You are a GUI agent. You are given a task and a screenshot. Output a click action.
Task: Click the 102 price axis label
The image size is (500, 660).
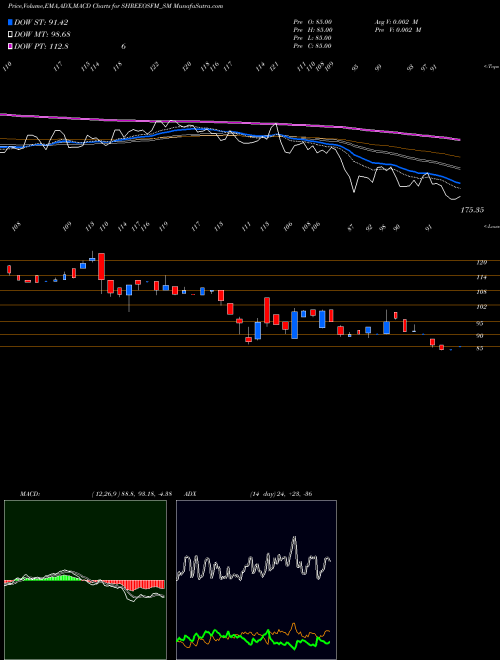pos(481,307)
